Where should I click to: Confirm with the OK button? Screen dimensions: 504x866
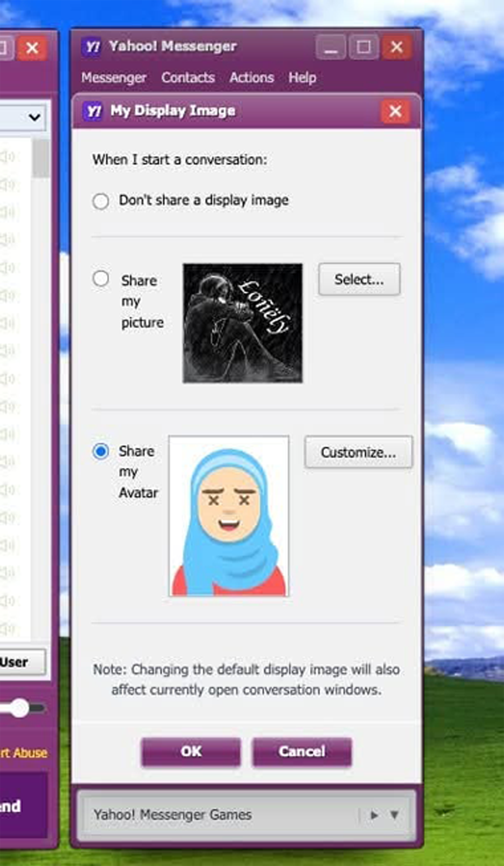pos(191,752)
